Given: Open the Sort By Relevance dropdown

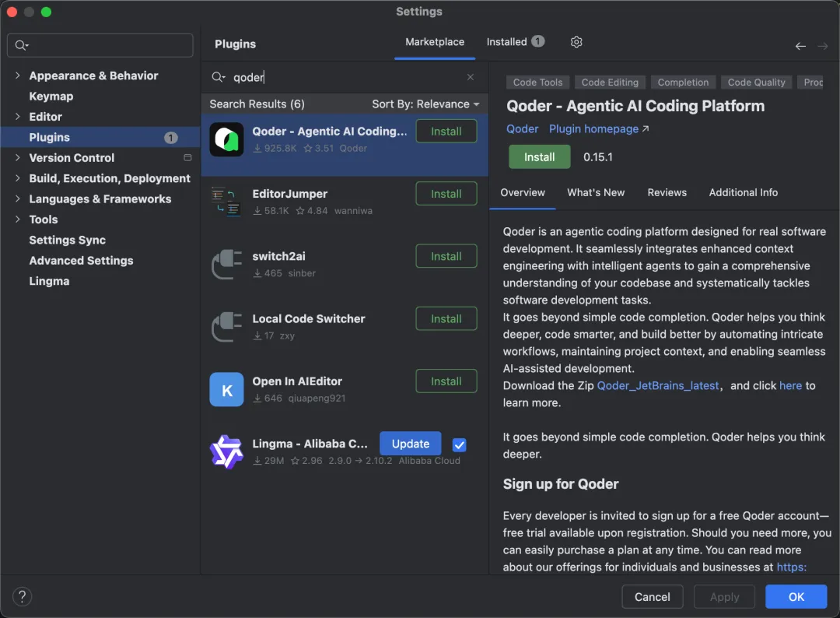Looking at the screenshot, I should click(425, 104).
